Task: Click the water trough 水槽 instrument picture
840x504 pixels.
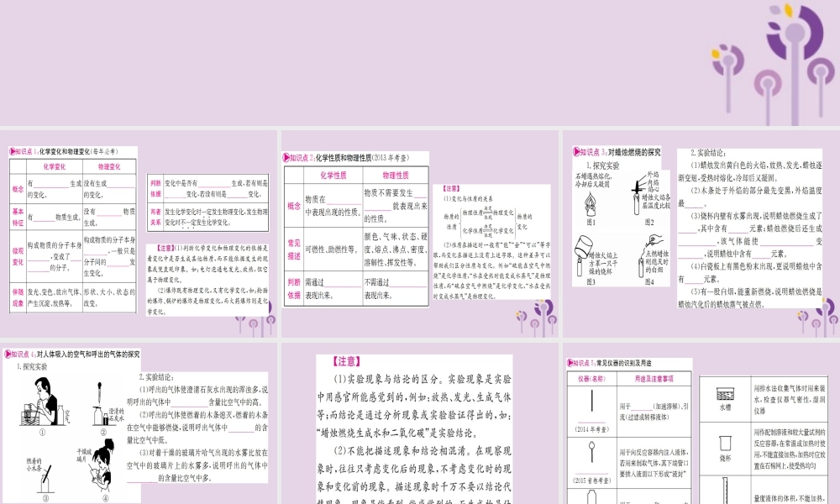Action: [725, 392]
